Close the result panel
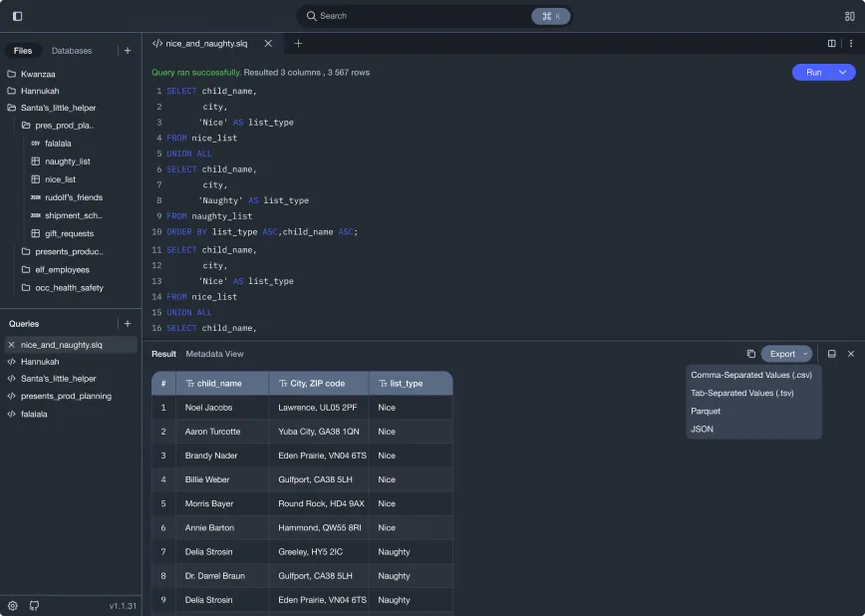 click(x=851, y=354)
